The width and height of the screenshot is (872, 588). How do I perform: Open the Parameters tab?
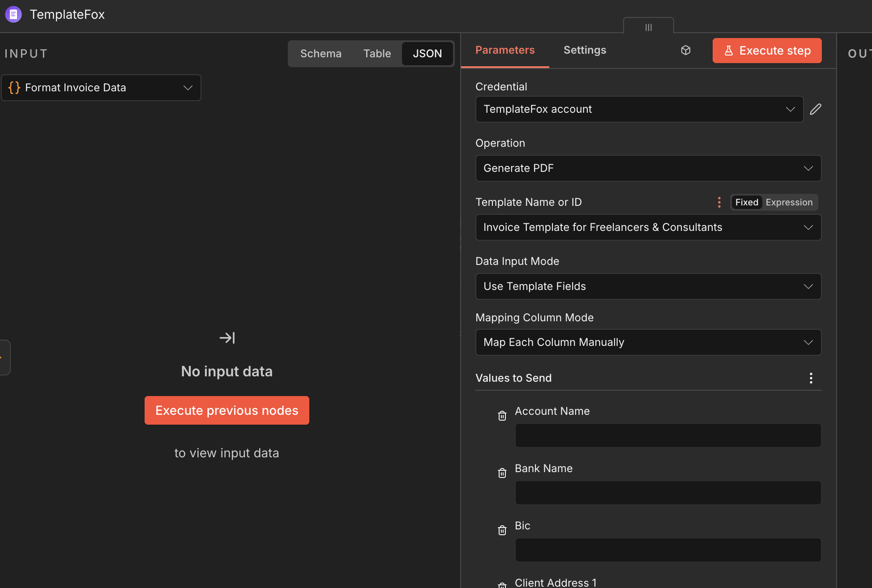(x=505, y=50)
